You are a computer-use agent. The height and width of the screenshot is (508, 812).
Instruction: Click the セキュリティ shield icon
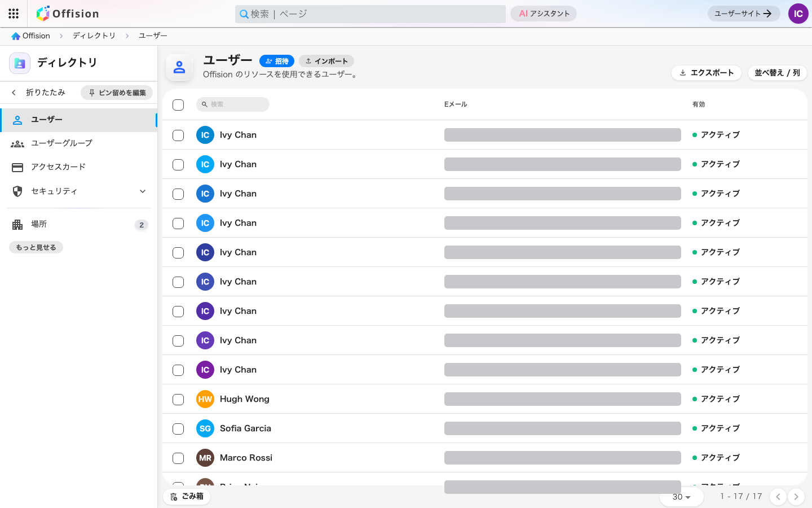[17, 191]
